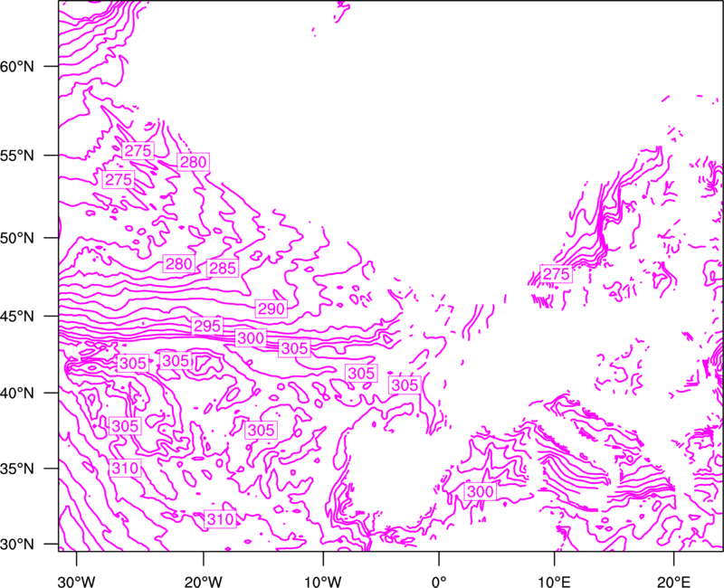Select the 310 contour label at 35°N
The width and height of the screenshot is (724, 588).
pyautogui.click(x=125, y=469)
